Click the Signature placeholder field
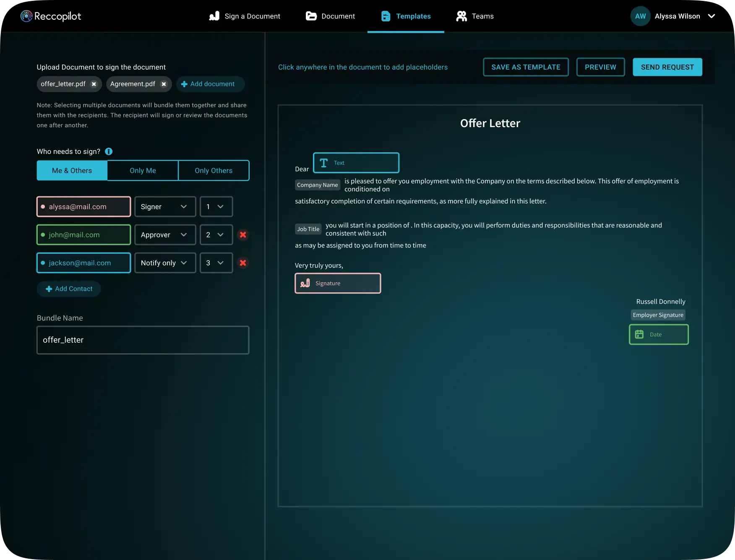 point(338,283)
